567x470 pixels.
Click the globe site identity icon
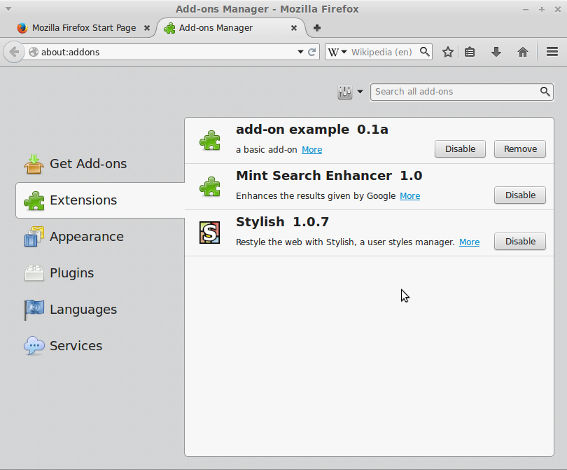(33, 52)
